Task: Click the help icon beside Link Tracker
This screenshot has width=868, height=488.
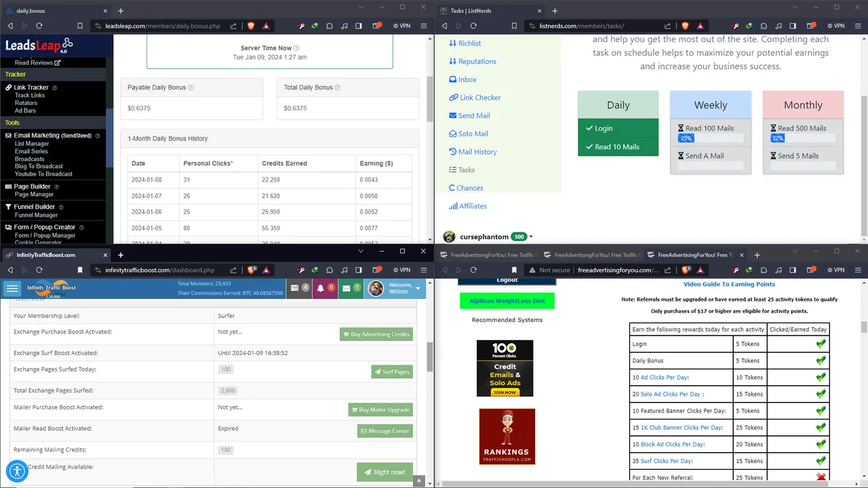Action: (x=55, y=87)
